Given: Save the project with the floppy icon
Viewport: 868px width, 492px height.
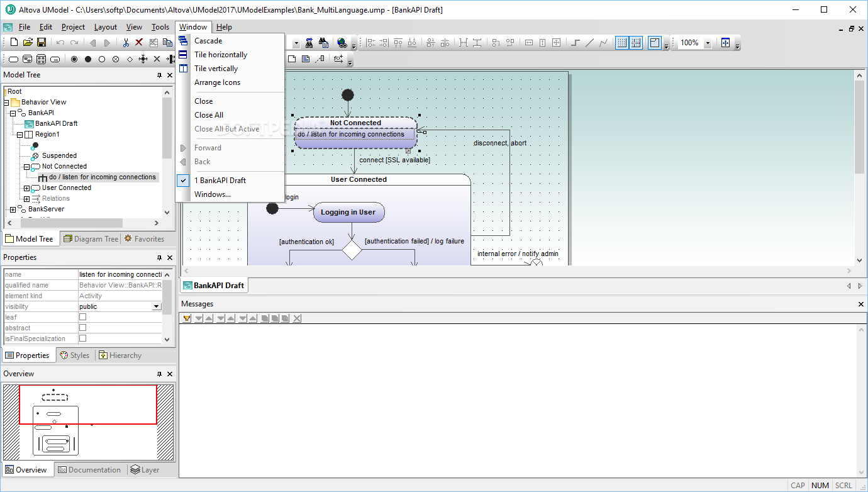Looking at the screenshot, I should coord(42,43).
